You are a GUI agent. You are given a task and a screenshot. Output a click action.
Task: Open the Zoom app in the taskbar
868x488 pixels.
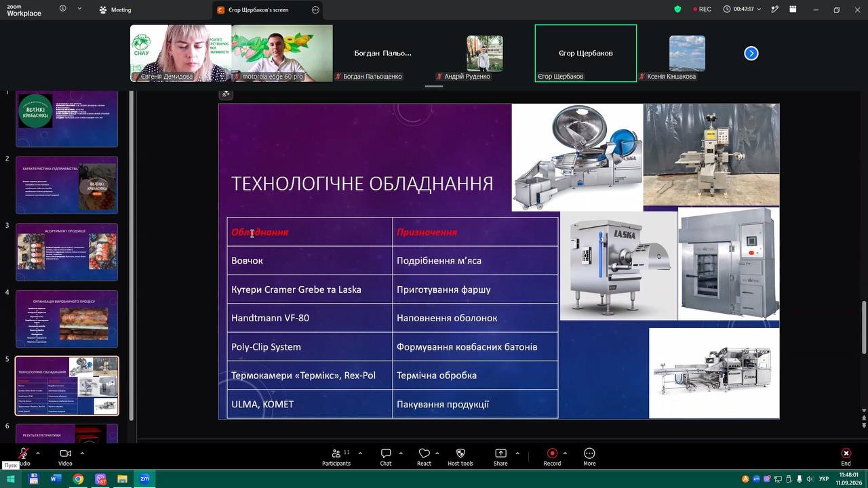144,479
